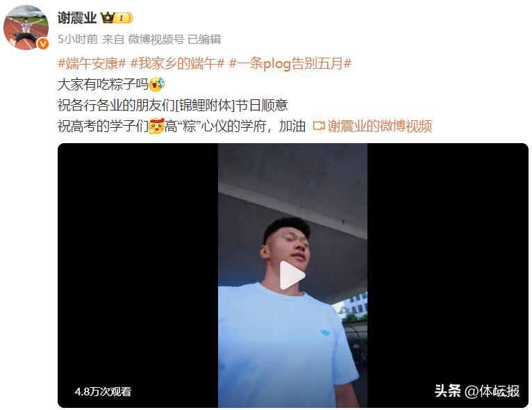Screen dimensions: 532x410
Task: Click the 微博视频号 source link
Action: click(156, 40)
